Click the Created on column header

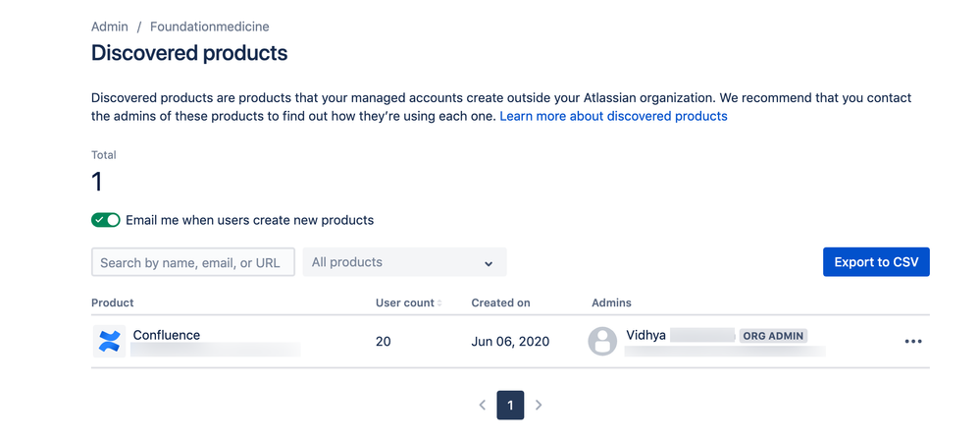click(500, 302)
